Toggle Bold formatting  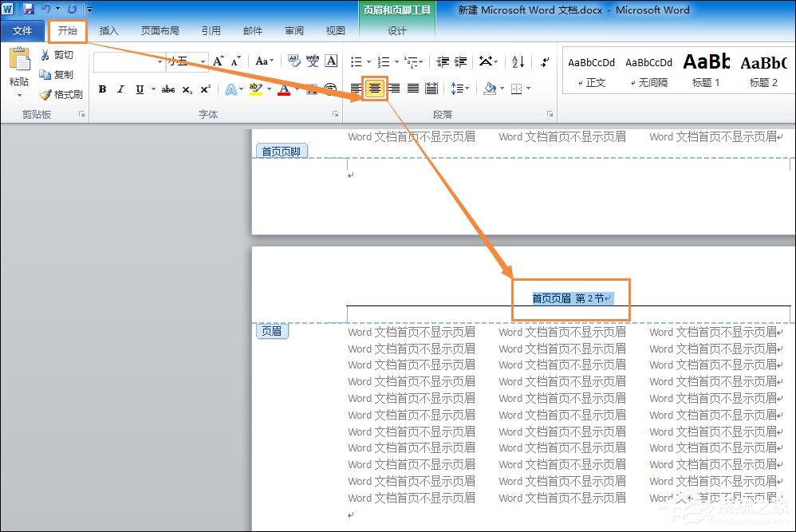tap(102, 89)
